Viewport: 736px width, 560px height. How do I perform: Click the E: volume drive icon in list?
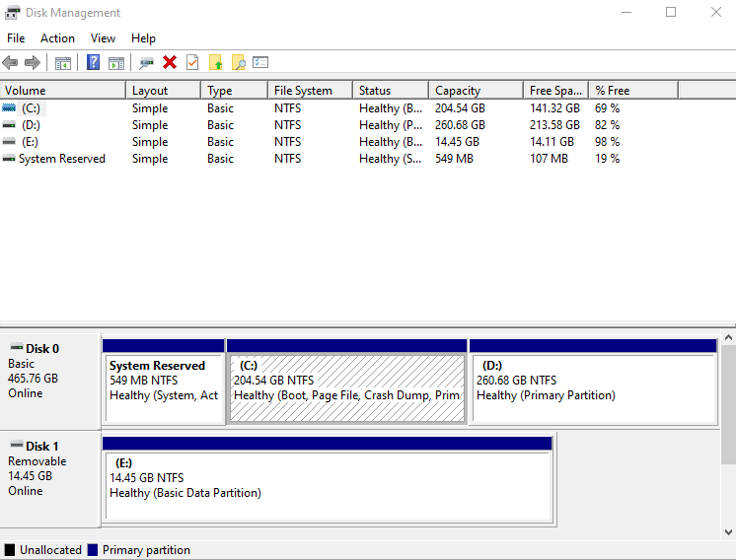pos(9,142)
